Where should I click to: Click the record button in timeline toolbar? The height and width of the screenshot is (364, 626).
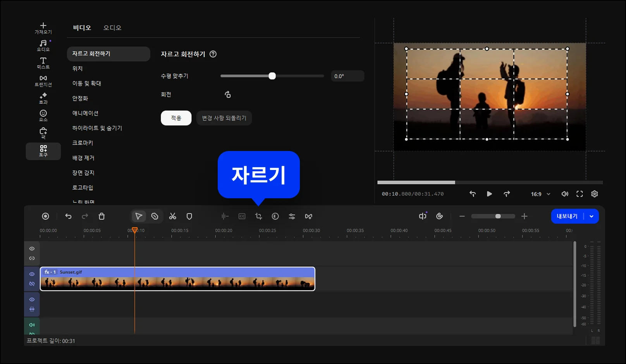pyautogui.click(x=45, y=216)
